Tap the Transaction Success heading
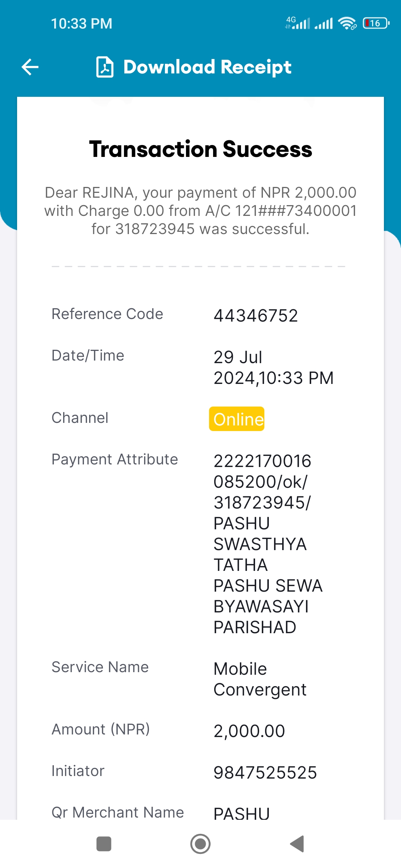Screen dimensions: 401x868 [x=200, y=149]
